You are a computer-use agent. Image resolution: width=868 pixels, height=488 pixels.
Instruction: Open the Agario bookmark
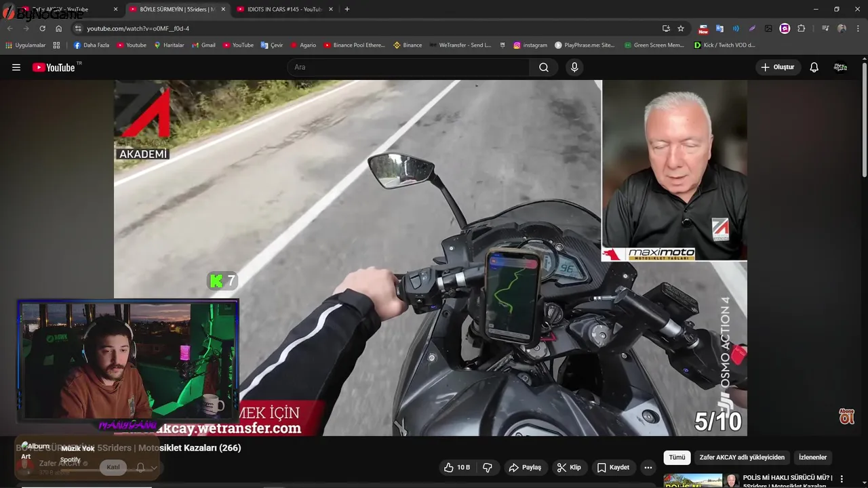[x=303, y=45]
